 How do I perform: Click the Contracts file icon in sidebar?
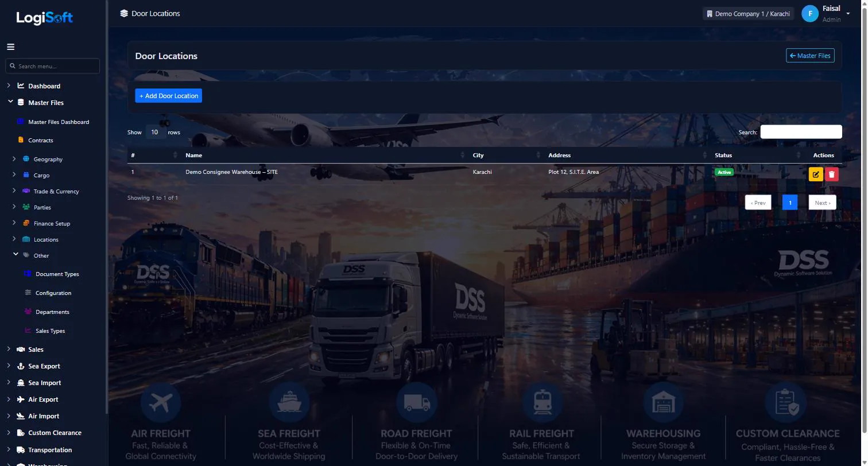pos(21,140)
